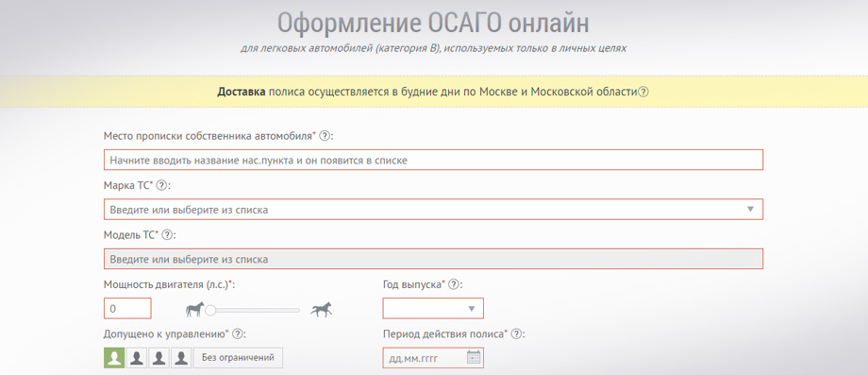Focus the owner registration place input field
The height and width of the screenshot is (375, 868).
coord(433,160)
